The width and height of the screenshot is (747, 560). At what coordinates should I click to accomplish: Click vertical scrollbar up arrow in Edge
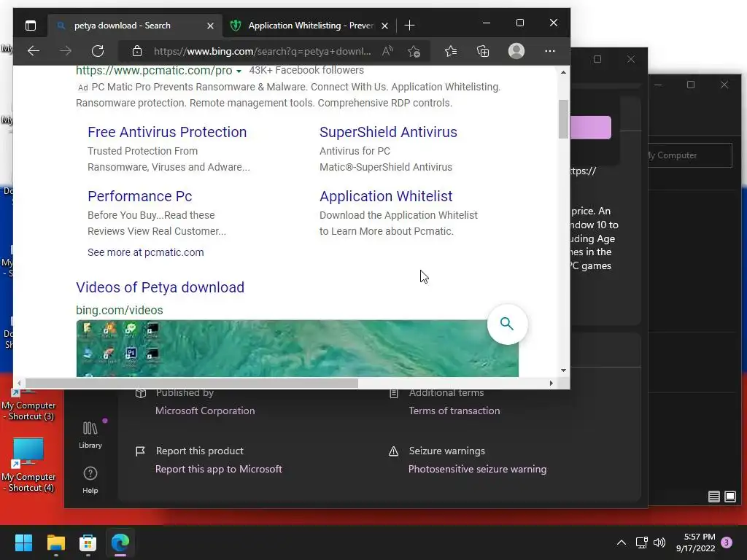[564, 72]
